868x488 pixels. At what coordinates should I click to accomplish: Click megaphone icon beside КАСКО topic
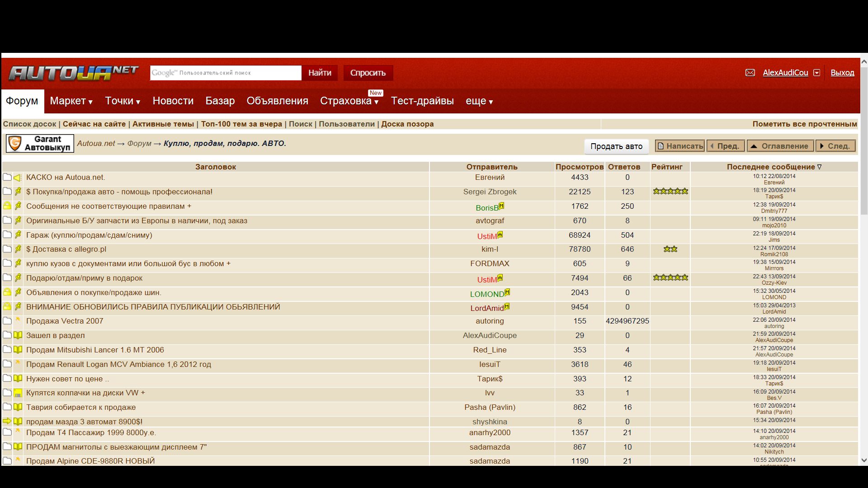(18, 178)
